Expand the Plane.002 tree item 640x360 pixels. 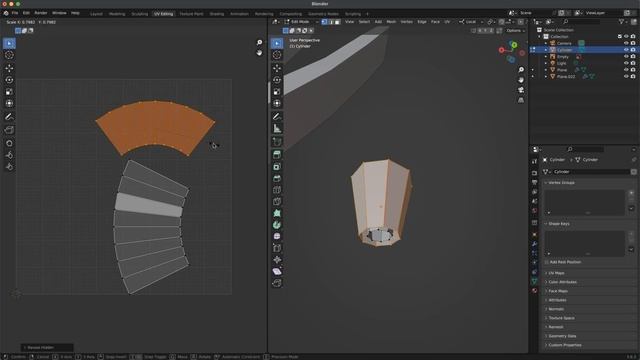546,76
